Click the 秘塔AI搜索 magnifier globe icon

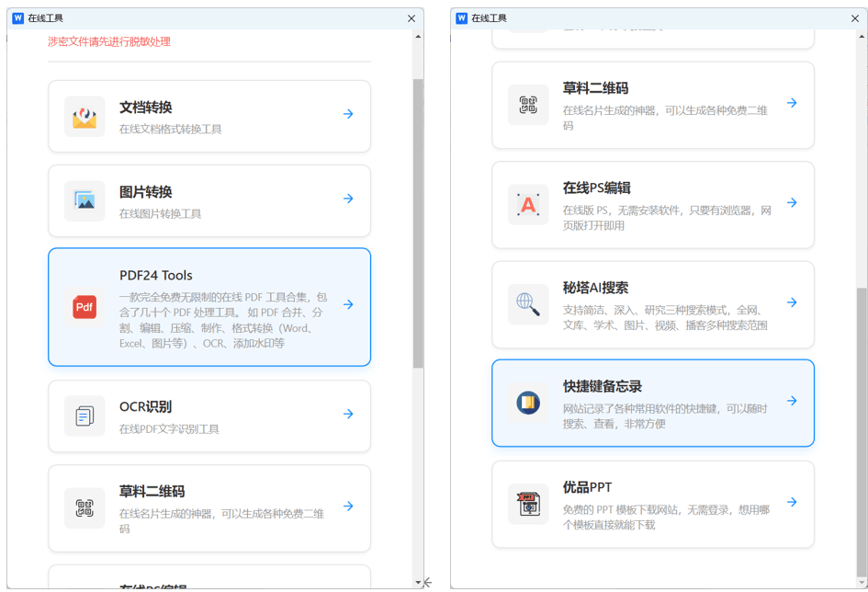coord(528,304)
